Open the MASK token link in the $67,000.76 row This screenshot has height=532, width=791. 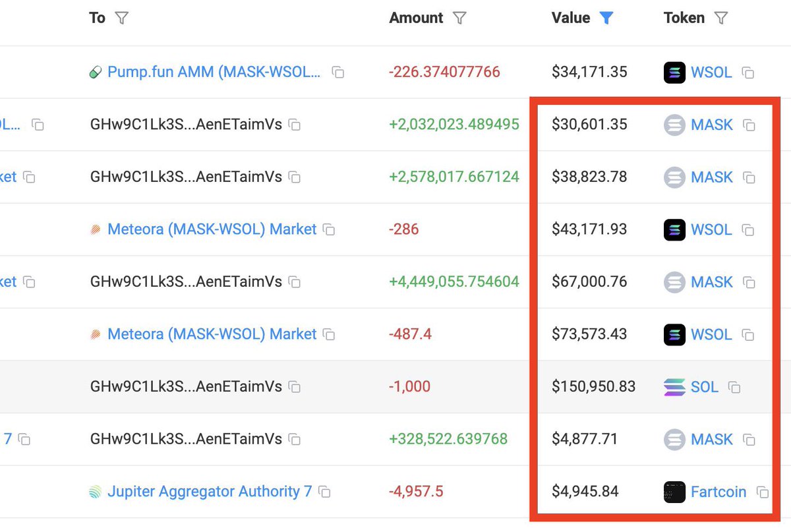(x=712, y=282)
